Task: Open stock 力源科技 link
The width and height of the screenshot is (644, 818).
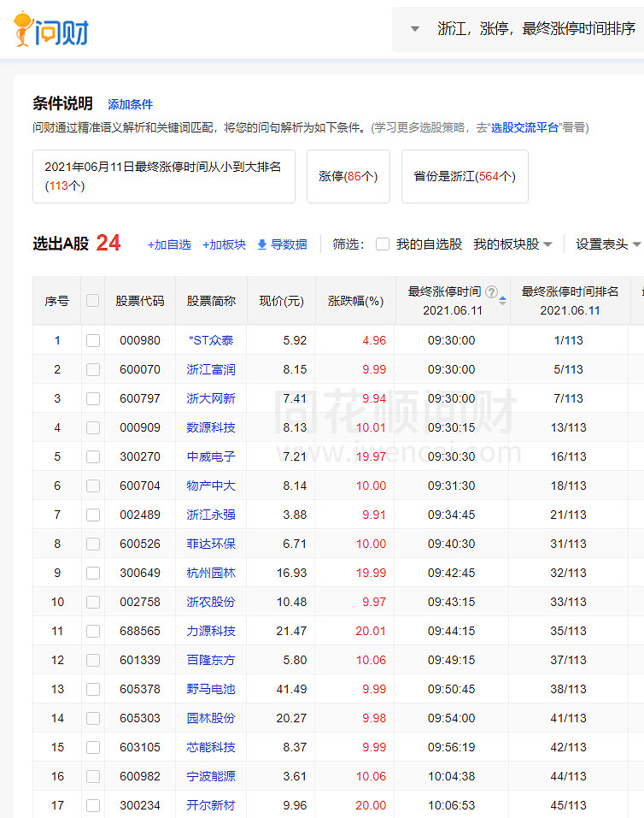Action: coord(211,632)
